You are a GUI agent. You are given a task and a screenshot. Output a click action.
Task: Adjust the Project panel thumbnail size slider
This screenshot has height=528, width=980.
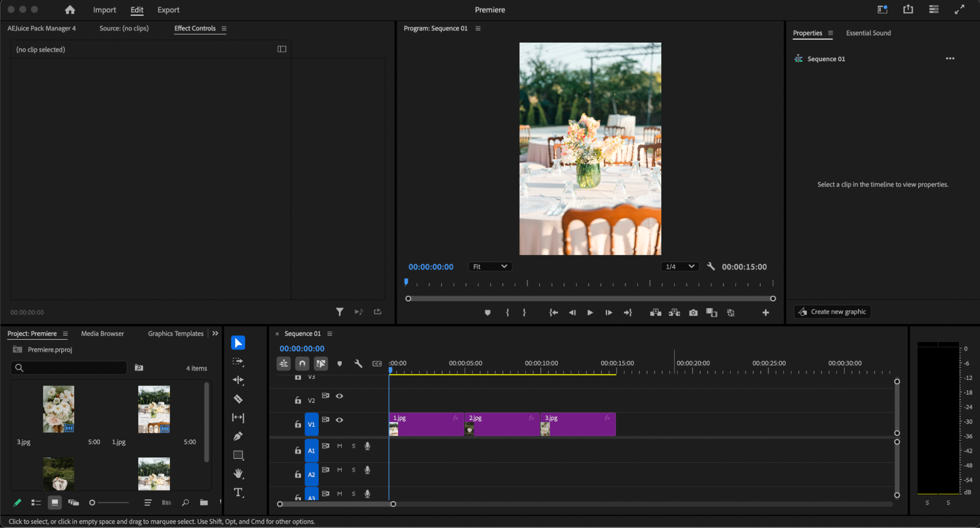pyautogui.click(x=93, y=503)
